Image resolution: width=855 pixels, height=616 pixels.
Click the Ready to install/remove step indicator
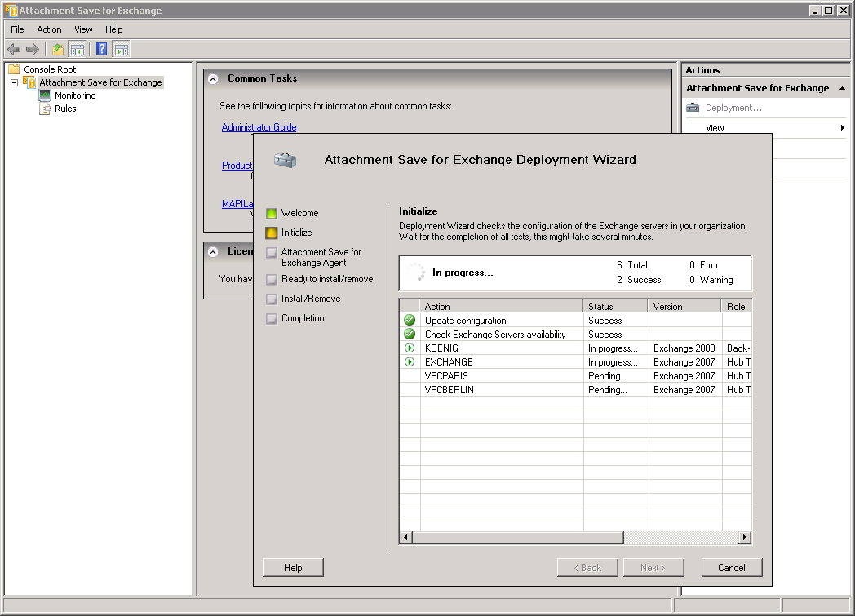point(271,280)
